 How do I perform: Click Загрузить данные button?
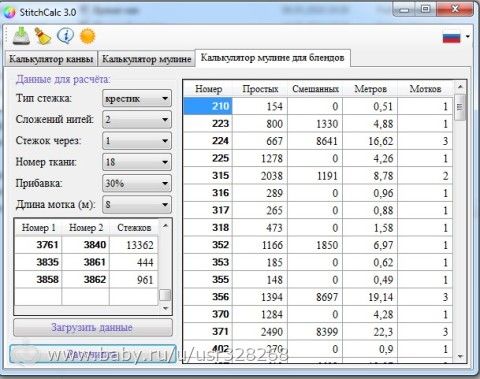[93, 327]
